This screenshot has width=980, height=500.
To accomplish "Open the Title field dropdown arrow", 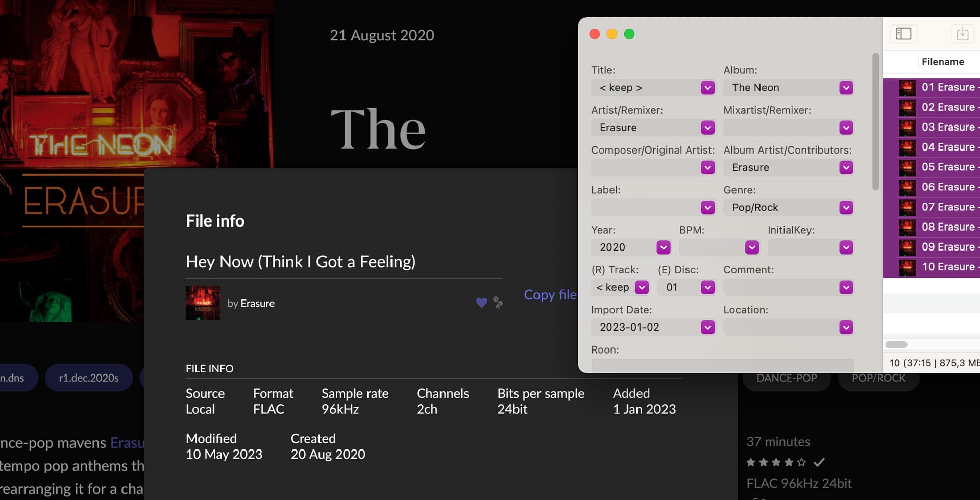I will 707,88.
